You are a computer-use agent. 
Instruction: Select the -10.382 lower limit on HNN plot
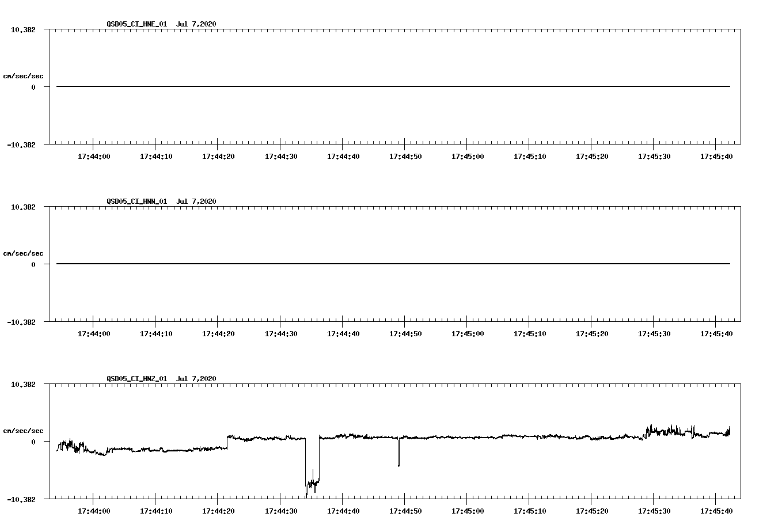(x=21, y=322)
